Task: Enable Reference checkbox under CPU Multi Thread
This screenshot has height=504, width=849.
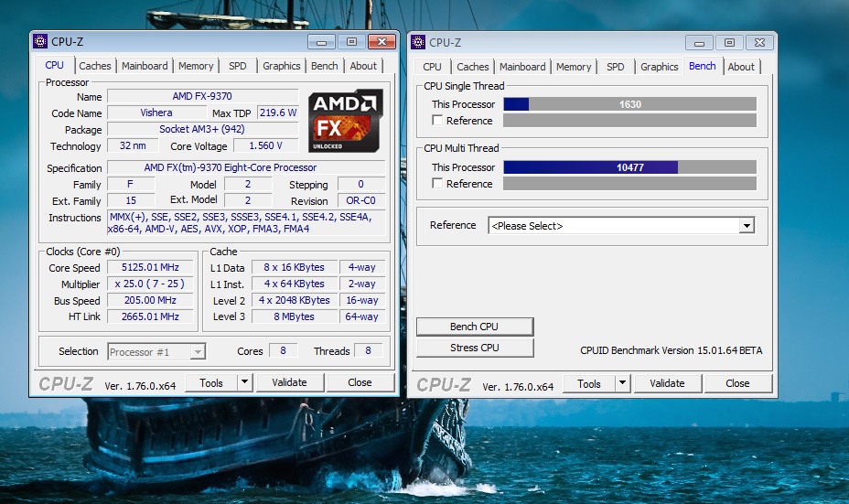Action: [437, 184]
